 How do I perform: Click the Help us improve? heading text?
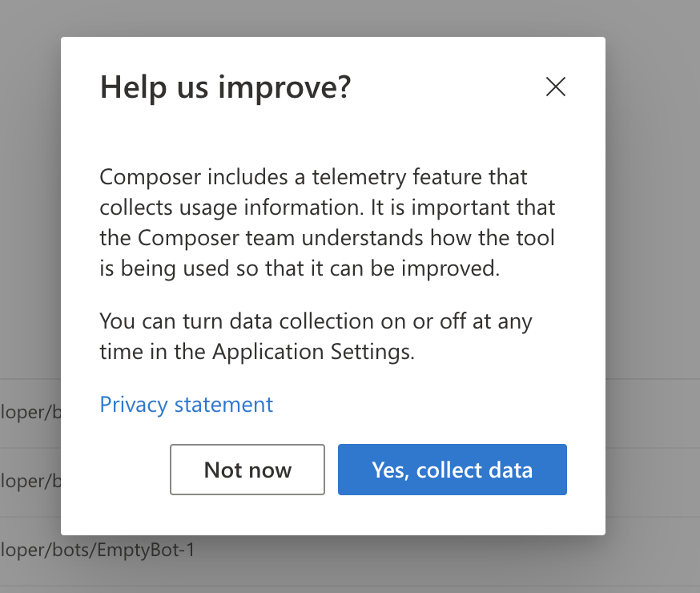click(225, 87)
